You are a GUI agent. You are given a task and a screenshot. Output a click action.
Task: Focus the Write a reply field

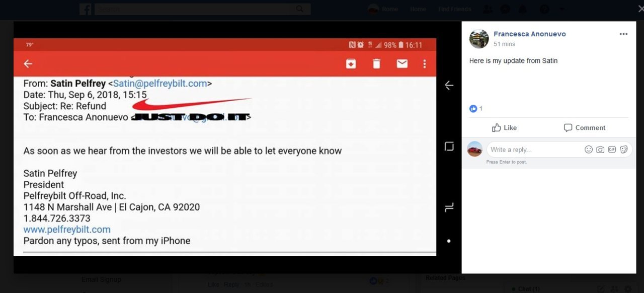(x=534, y=150)
